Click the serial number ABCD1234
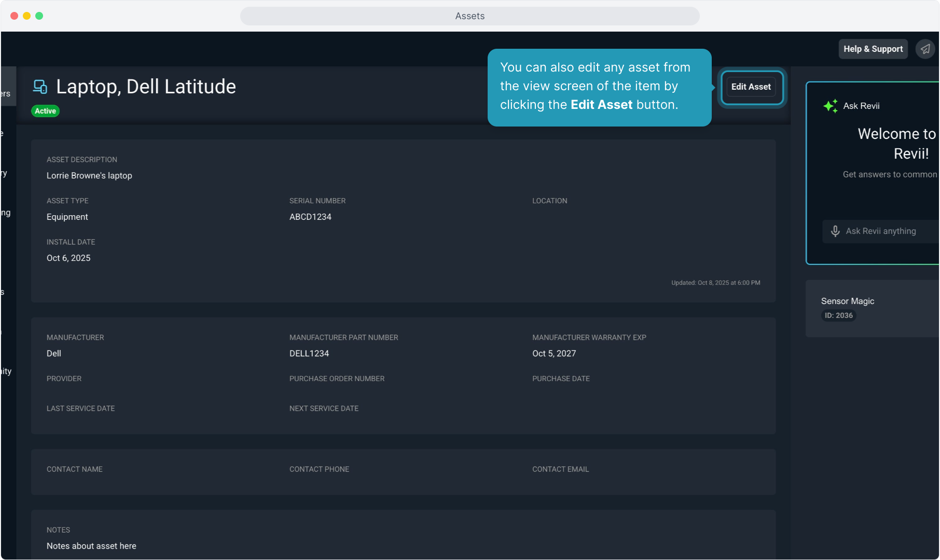 click(x=310, y=217)
